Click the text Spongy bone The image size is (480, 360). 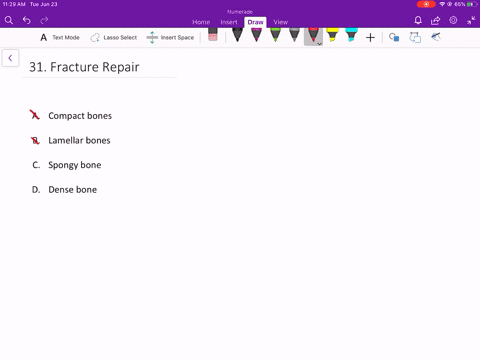pos(75,165)
